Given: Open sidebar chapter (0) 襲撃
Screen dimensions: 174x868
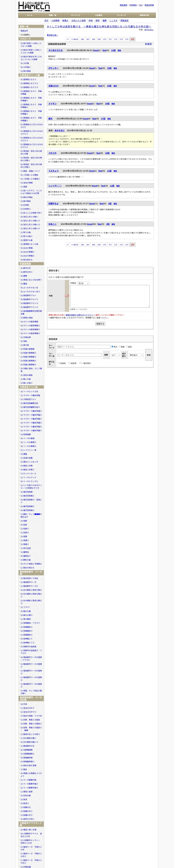Looking at the screenshot, I should 24,276.
